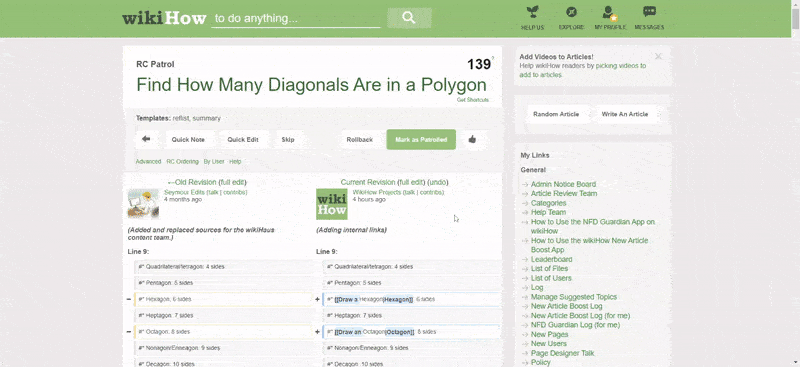This screenshot has width=800, height=367.
Task: Click the old Octagon: 8 sides line
Action: (223, 332)
